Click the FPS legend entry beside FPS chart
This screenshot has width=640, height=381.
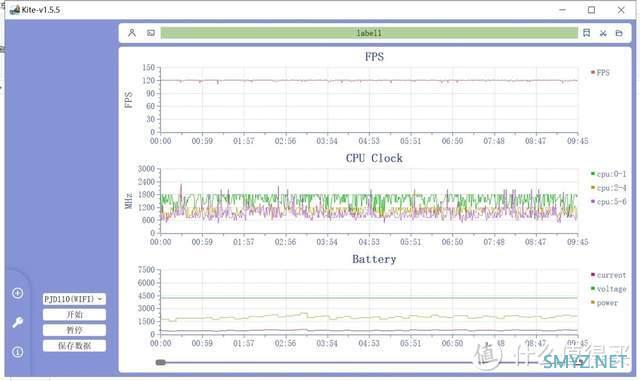pyautogui.click(x=600, y=73)
